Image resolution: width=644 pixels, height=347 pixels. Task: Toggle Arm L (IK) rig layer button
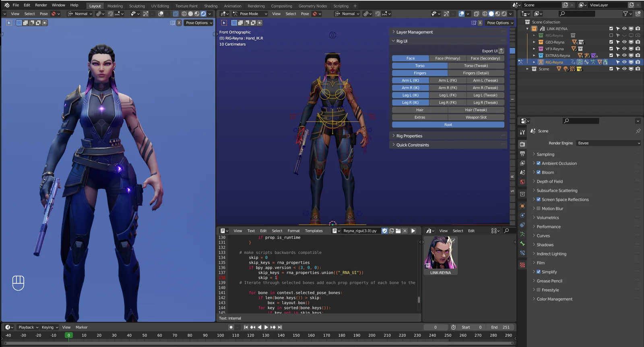tap(411, 81)
